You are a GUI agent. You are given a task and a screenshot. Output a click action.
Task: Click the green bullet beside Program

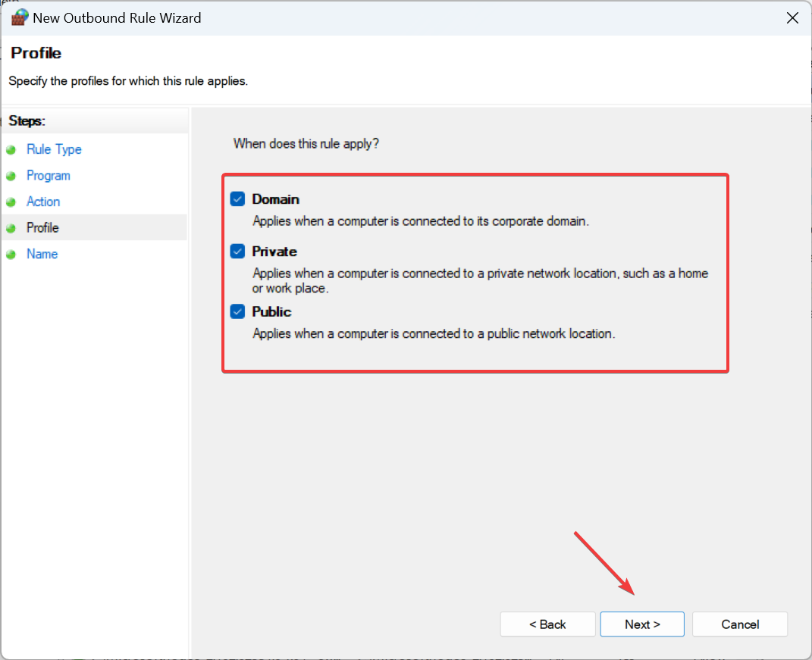11,176
